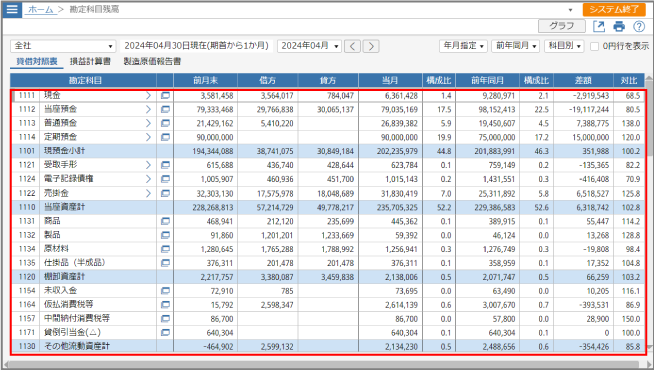Open the hamburger main menu

coord(12,9)
